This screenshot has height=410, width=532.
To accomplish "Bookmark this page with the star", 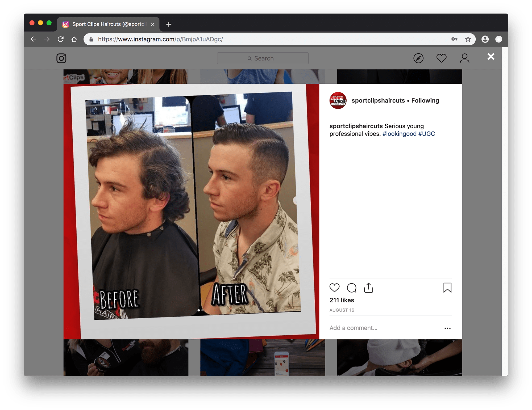I will click(468, 39).
